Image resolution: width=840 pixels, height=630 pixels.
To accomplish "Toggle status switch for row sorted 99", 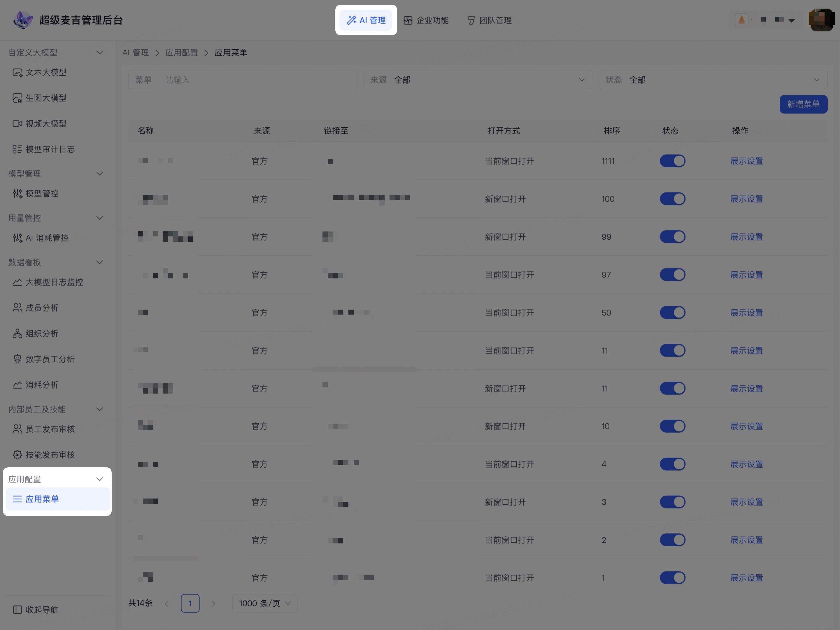I will click(x=672, y=237).
